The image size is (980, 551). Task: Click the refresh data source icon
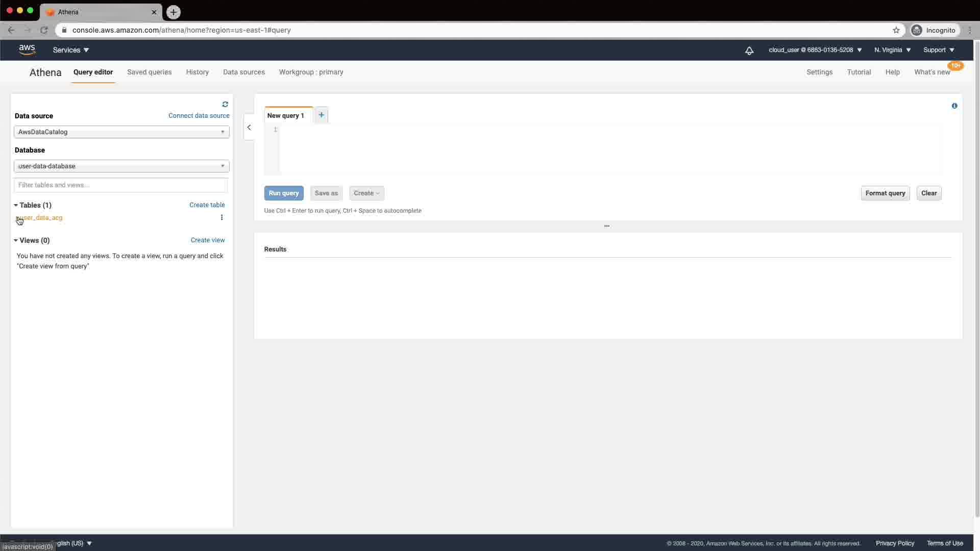pos(225,104)
